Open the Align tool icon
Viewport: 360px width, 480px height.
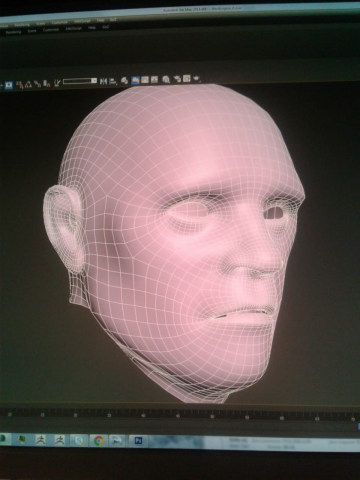tap(113, 81)
